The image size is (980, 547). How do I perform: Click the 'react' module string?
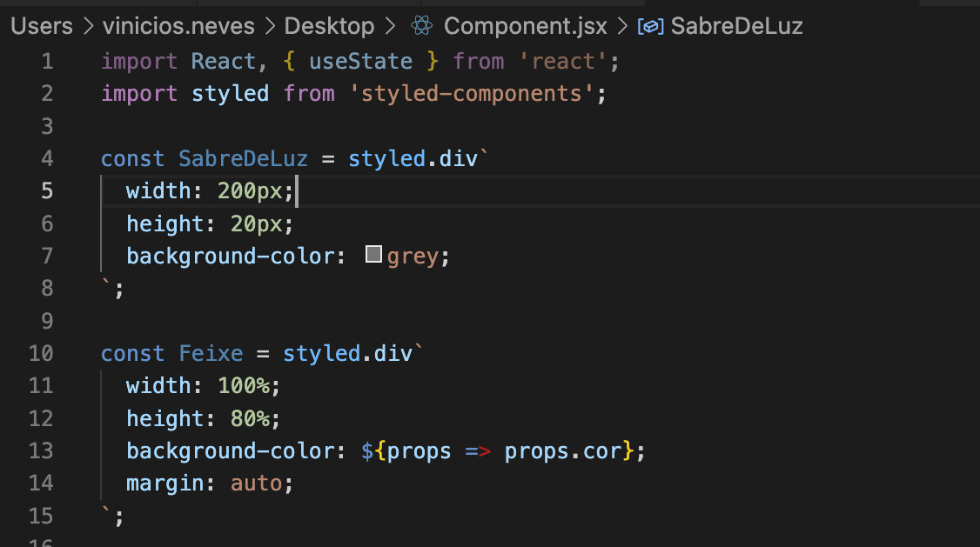pos(562,61)
